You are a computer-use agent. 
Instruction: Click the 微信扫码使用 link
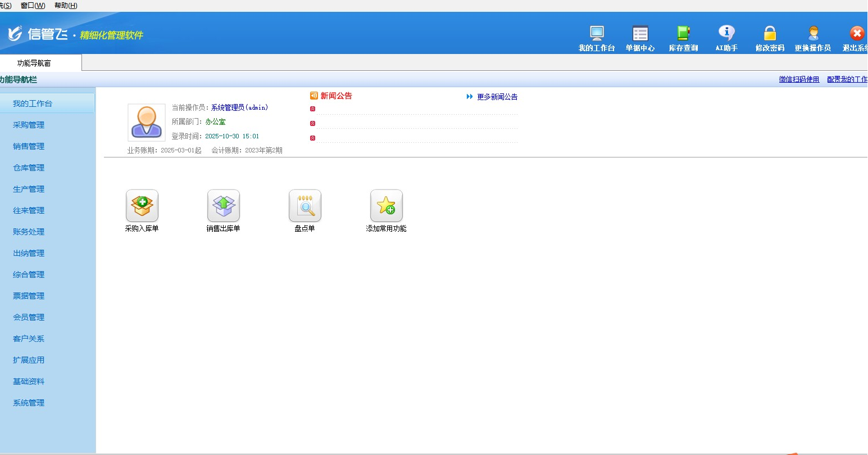coord(799,79)
